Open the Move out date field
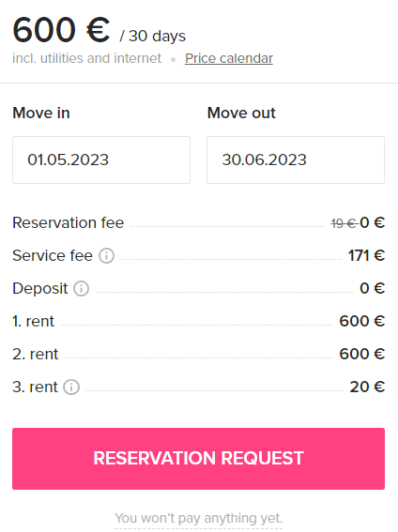This screenshot has width=398, height=532. (x=296, y=160)
